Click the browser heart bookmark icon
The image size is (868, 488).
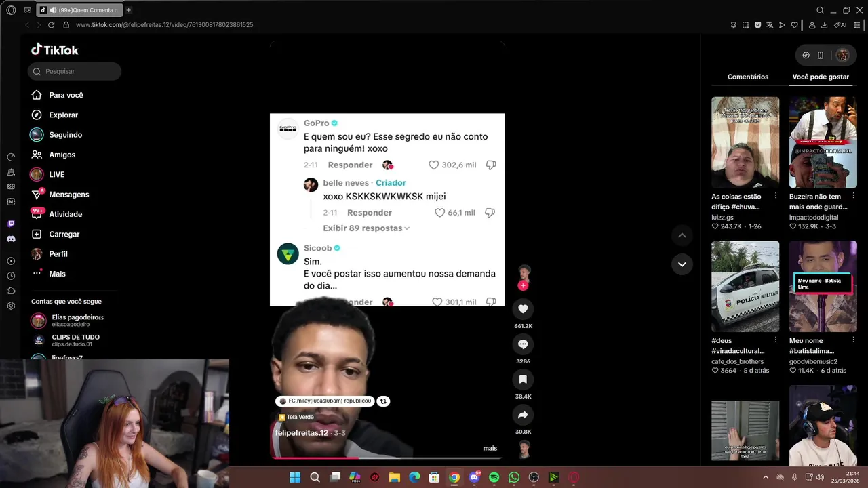(x=794, y=25)
